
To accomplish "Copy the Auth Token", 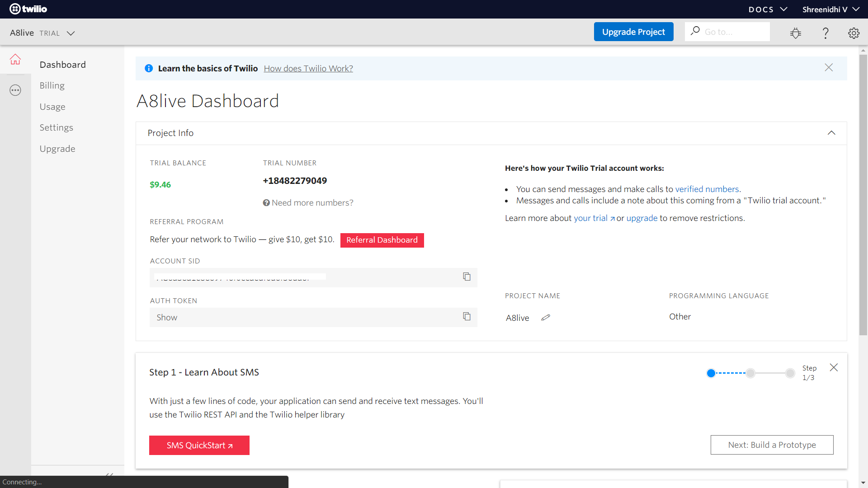I will (467, 316).
